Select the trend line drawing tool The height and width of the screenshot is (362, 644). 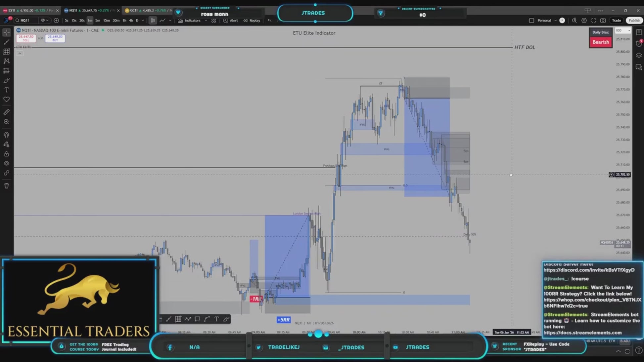[x=6, y=42]
